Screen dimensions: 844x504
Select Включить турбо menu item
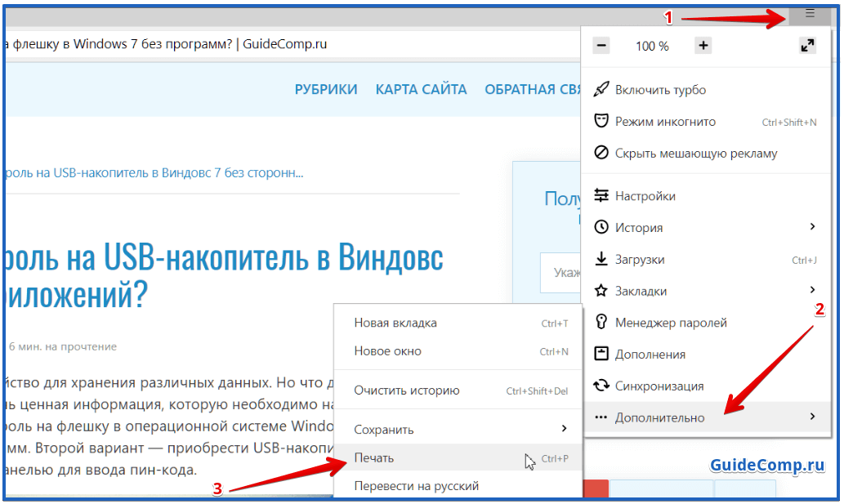[x=707, y=90]
